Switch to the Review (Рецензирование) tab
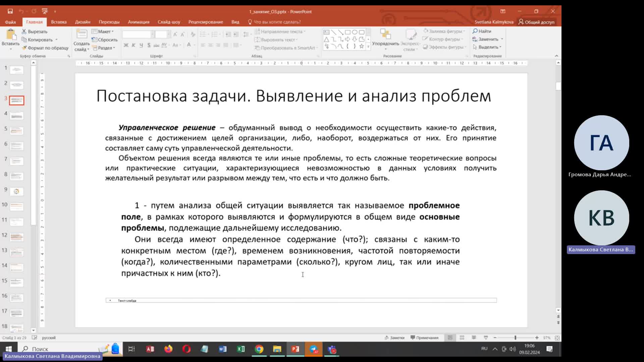 click(206, 22)
